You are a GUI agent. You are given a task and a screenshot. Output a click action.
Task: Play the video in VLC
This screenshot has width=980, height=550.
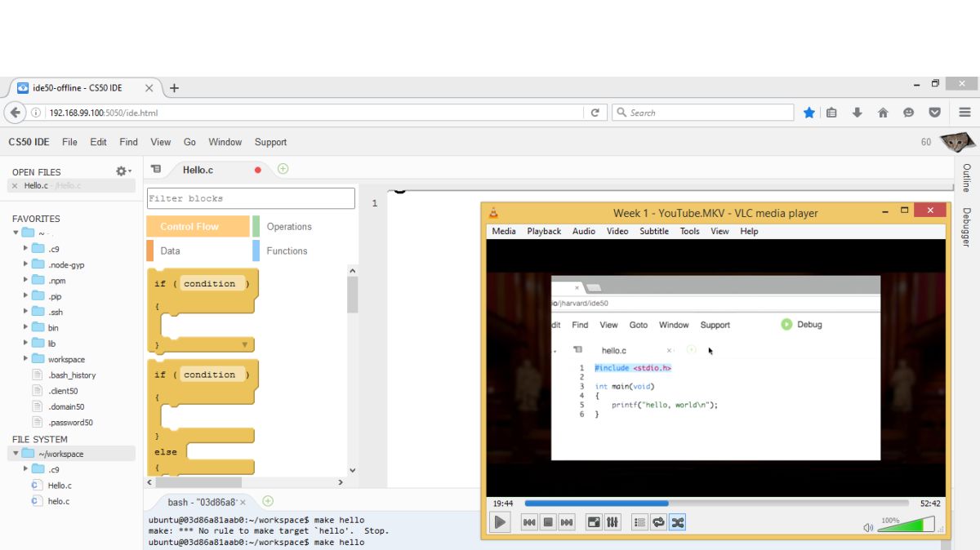(501, 522)
